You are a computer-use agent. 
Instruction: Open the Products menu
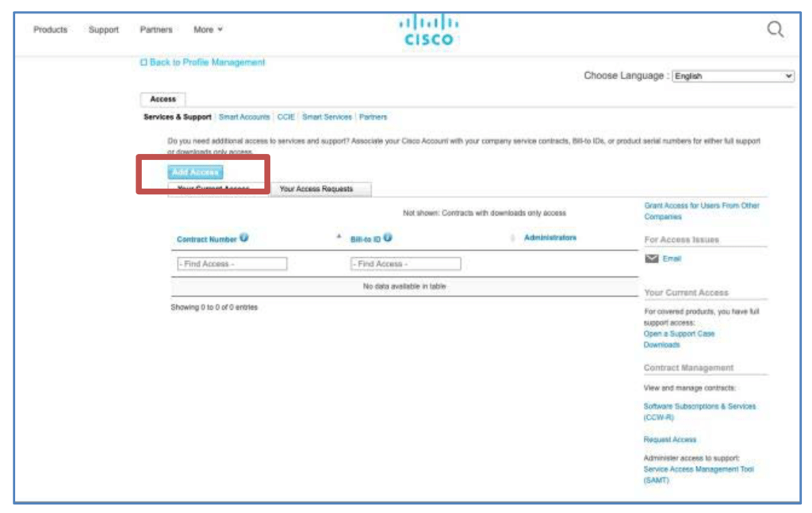click(x=50, y=30)
